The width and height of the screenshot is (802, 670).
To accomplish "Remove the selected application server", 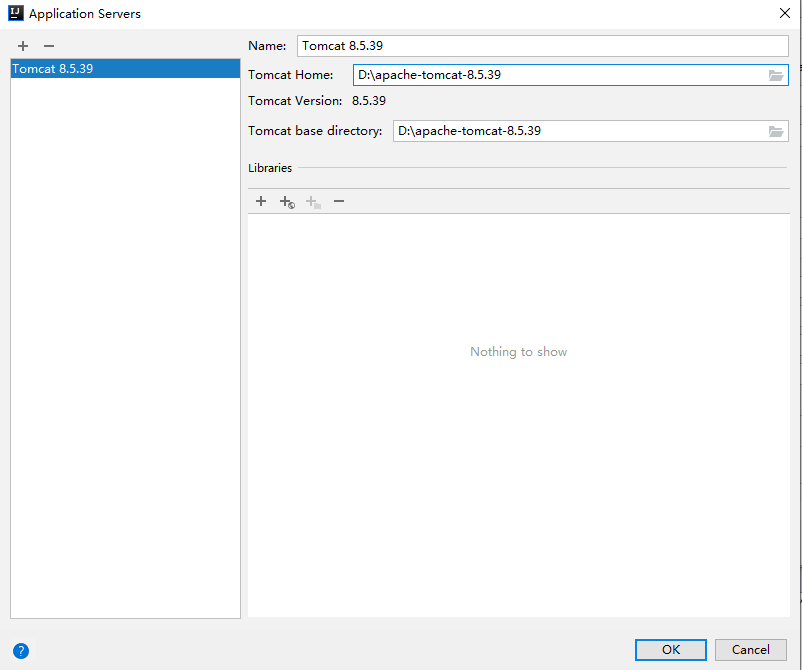I will pyautogui.click(x=49, y=46).
